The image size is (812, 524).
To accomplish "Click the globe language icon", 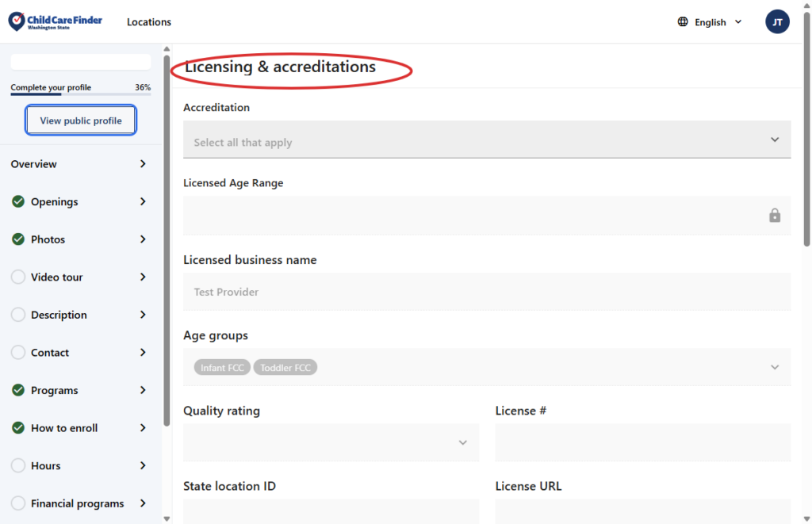I will (x=683, y=22).
